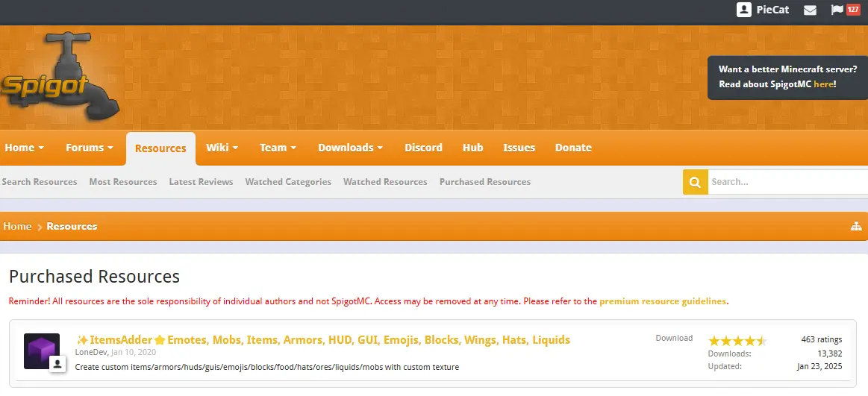Click the 463 ratings text
This screenshot has height=396, width=868.
822,339
